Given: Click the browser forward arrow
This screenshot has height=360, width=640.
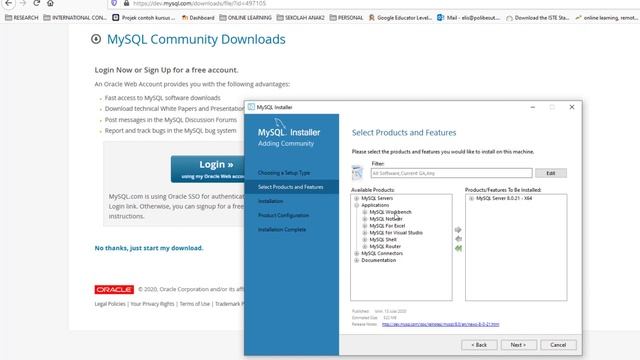Looking at the screenshot, I should tap(23, 3).
